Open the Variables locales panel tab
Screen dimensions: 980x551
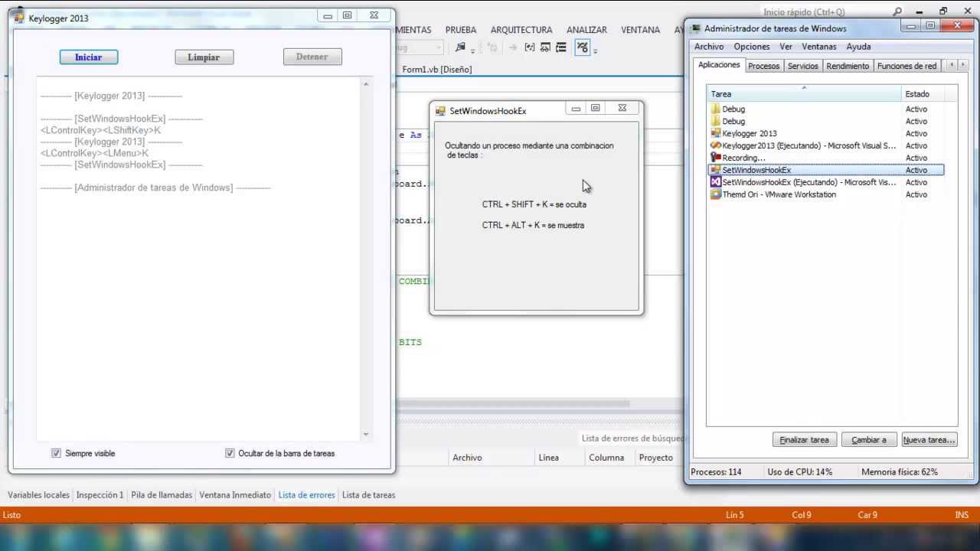(x=38, y=495)
